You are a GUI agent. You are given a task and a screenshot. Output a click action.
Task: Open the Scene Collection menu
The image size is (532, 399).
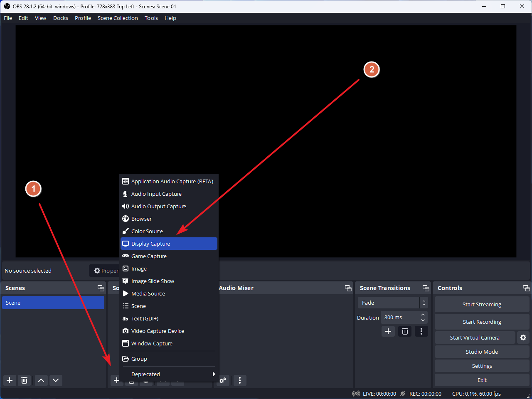(118, 18)
